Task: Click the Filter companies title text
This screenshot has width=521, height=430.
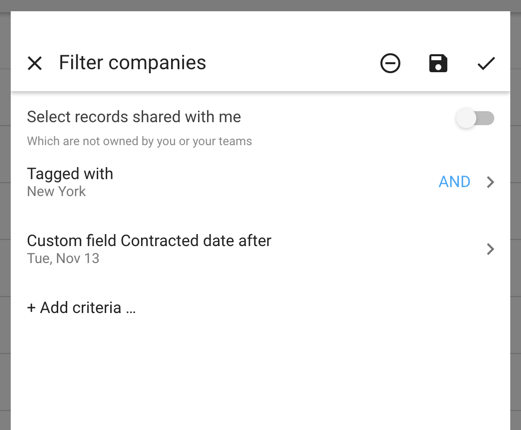Action: (132, 63)
